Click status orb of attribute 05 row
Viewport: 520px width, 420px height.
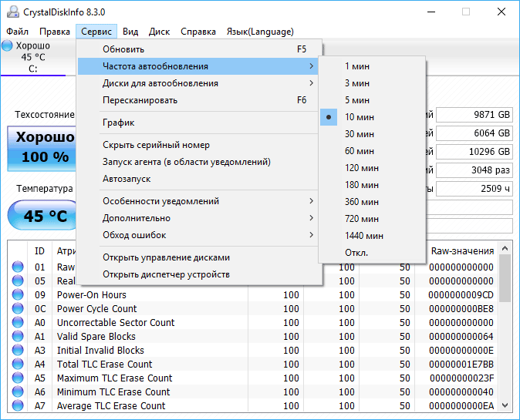click(18, 281)
